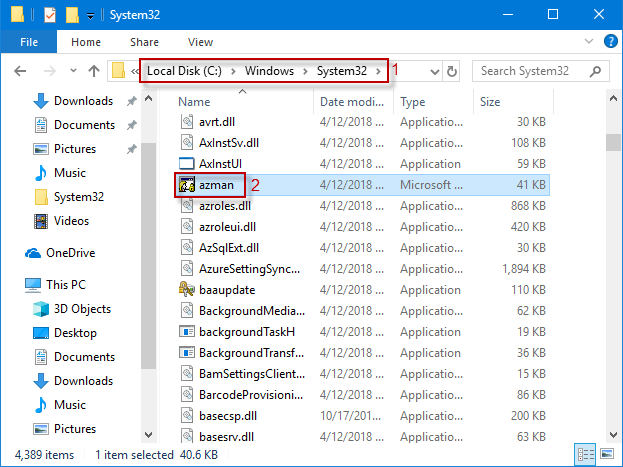This screenshot has width=623, height=467.
Task: Click the forward navigation arrow
Action: 50,71
